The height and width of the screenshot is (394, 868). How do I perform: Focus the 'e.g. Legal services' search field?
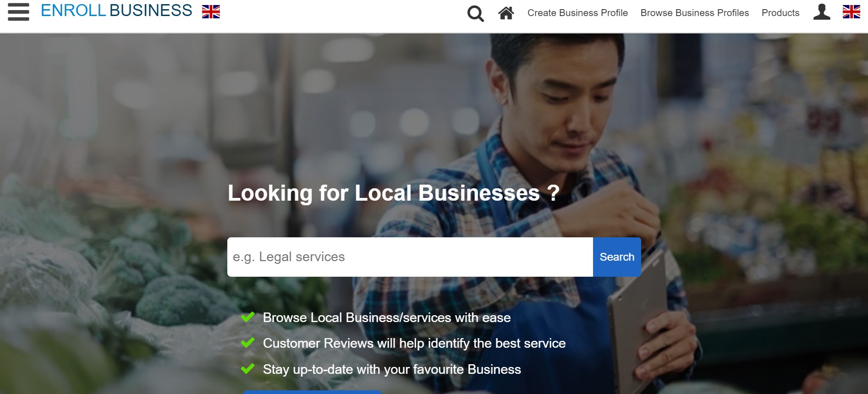pyautogui.click(x=410, y=257)
